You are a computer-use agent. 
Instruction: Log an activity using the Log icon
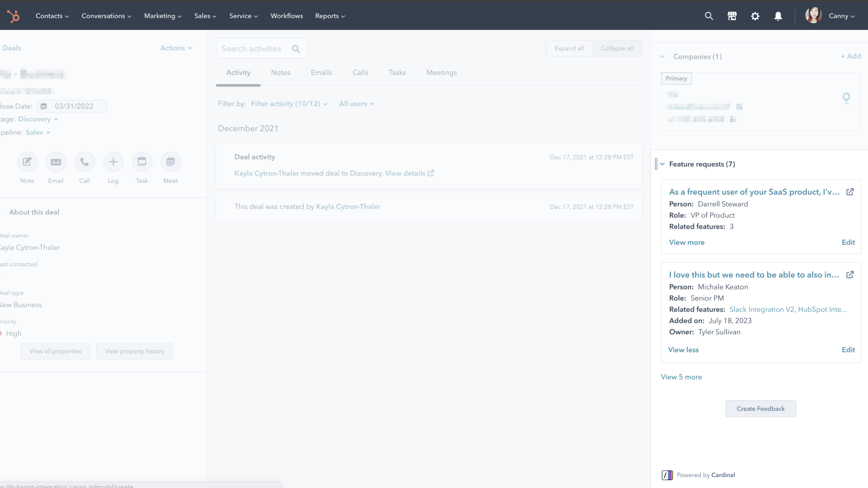click(113, 163)
